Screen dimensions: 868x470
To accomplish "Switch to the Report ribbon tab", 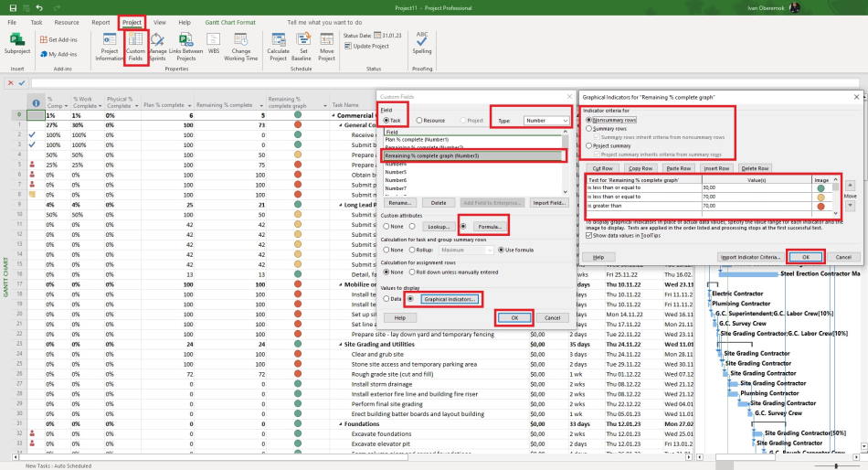I will click(101, 22).
